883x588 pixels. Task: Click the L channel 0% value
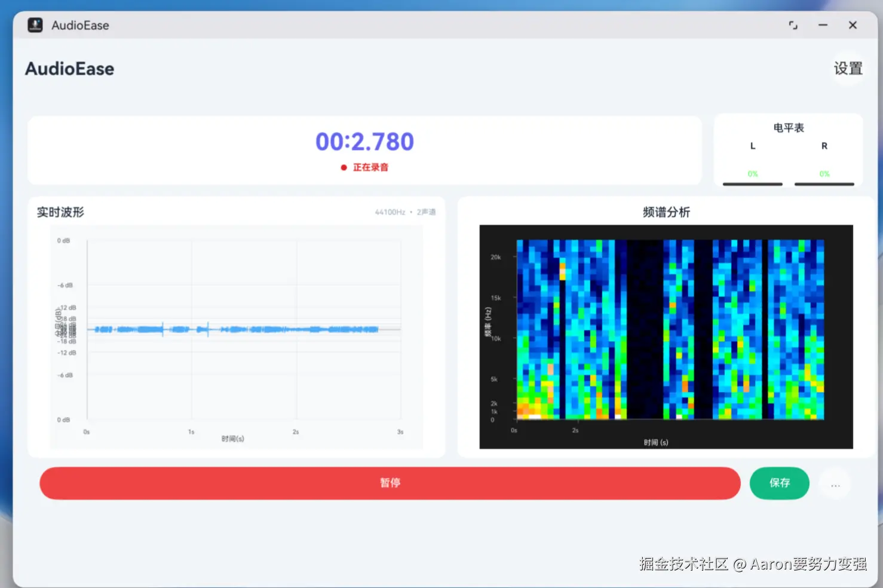click(753, 174)
